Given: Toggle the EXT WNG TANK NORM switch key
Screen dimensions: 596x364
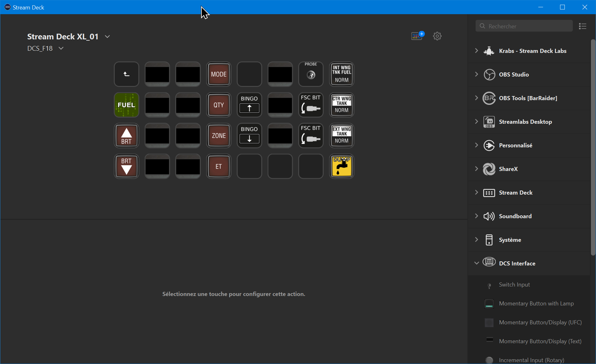Looking at the screenshot, I should pyautogui.click(x=342, y=136).
